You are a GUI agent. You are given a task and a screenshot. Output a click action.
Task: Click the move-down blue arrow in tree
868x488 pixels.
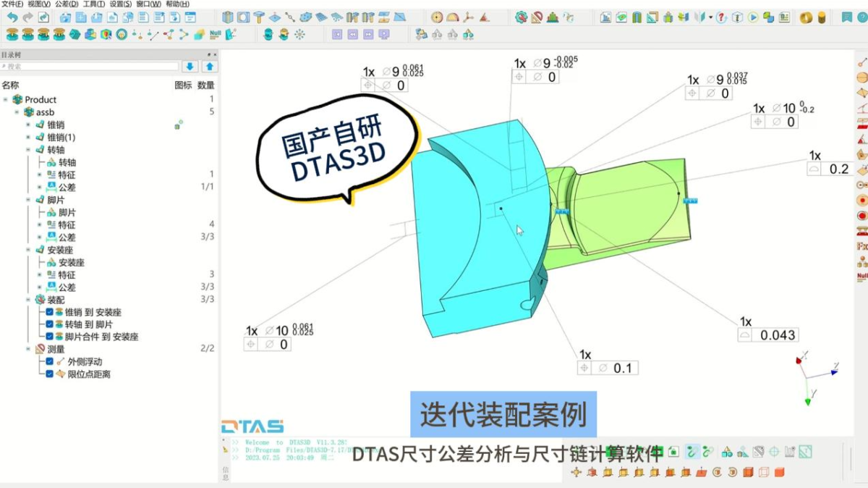click(190, 67)
